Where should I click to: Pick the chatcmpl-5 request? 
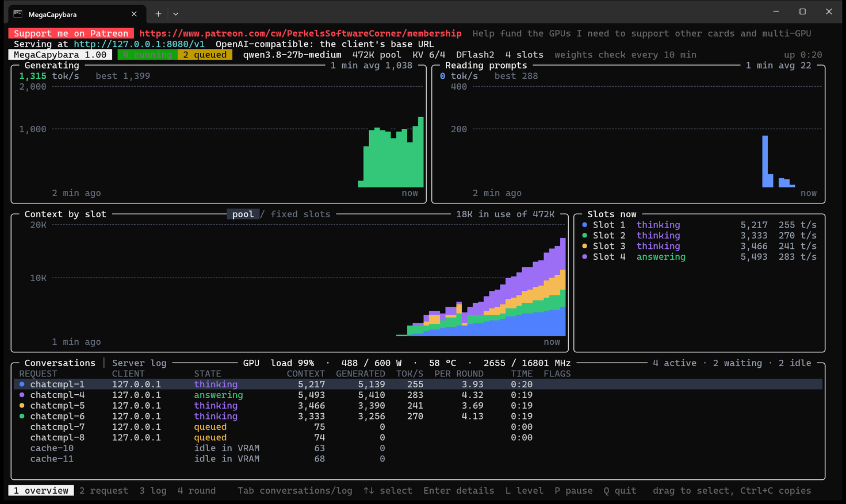pyautogui.click(x=418, y=406)
